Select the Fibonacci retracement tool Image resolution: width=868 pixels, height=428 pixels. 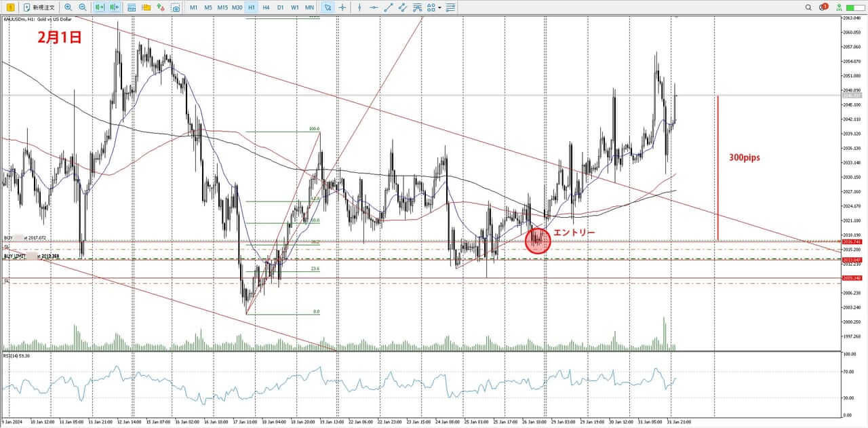[x=417, y=7]
